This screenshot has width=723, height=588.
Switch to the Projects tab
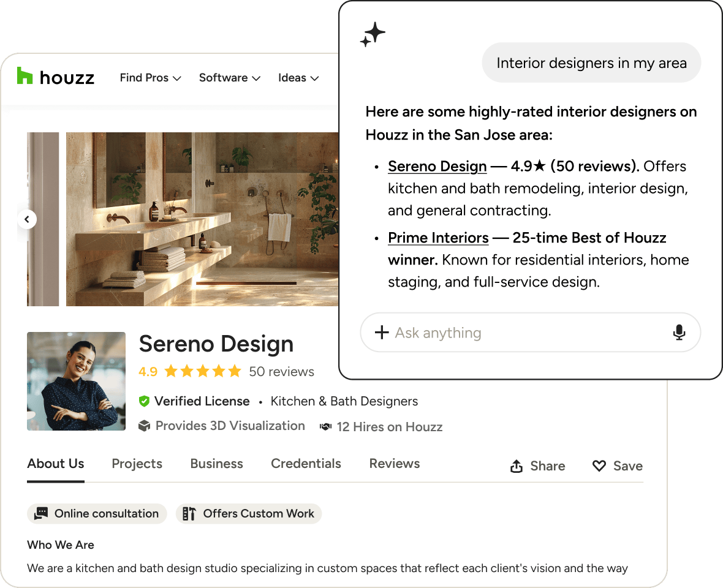click(x=137, y=464)
